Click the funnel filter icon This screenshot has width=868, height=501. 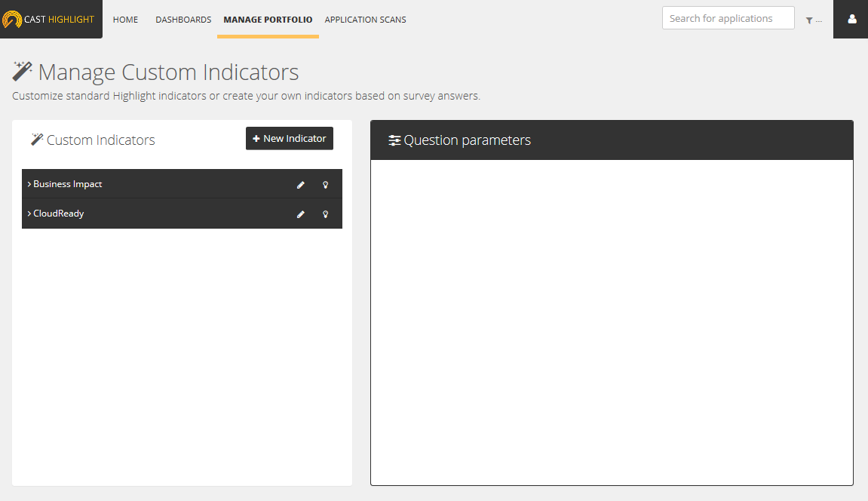tap(809, 20)
